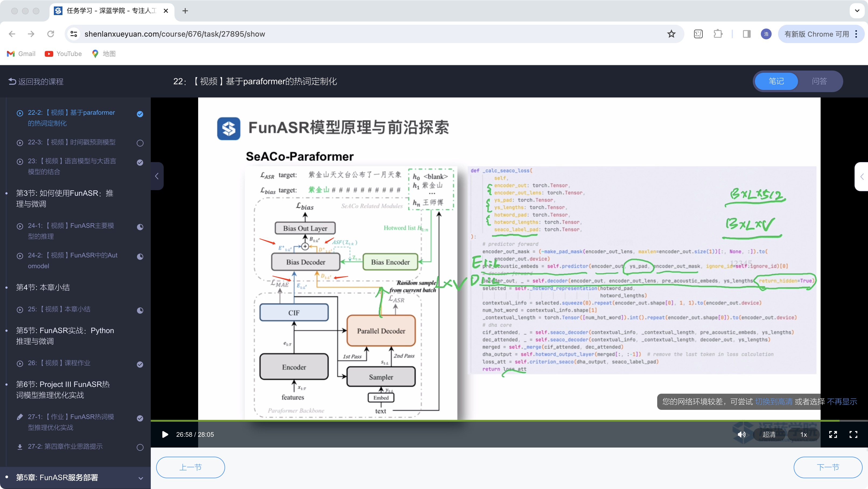Click 不再显示 to dismiss network notice
868x489 pixels.
click(x=842, y=402)
